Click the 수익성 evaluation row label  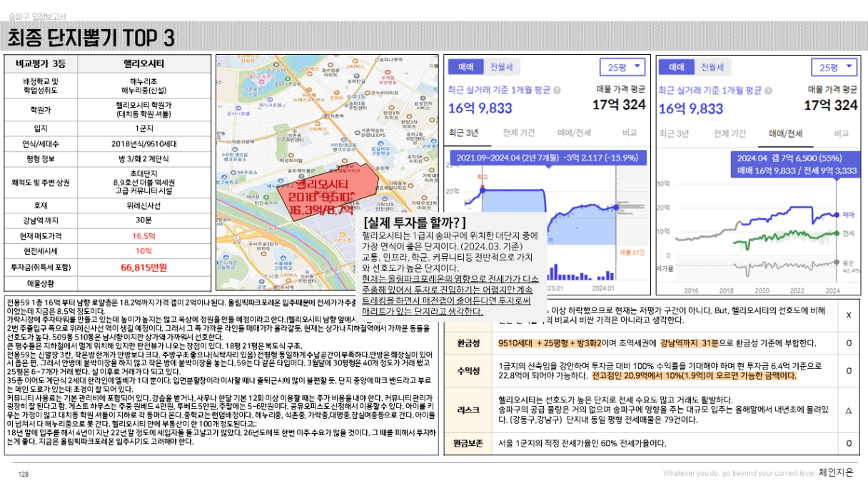point(468,370)
